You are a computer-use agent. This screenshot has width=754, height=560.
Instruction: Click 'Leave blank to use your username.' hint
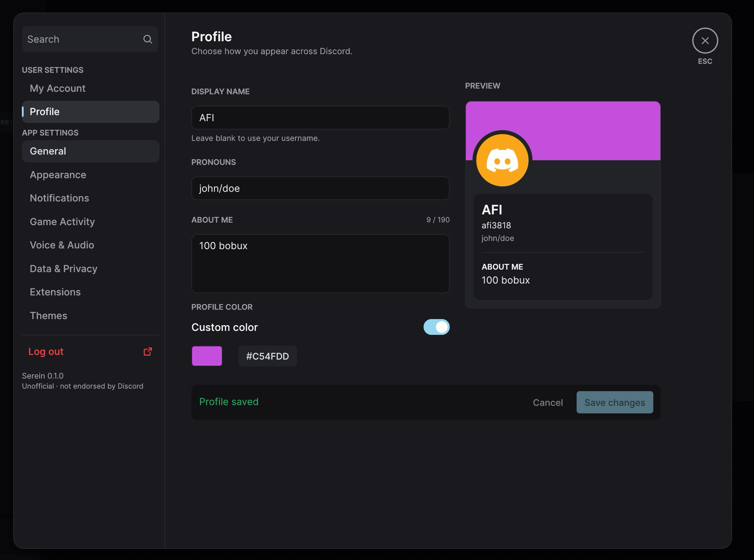coord(256,138)
